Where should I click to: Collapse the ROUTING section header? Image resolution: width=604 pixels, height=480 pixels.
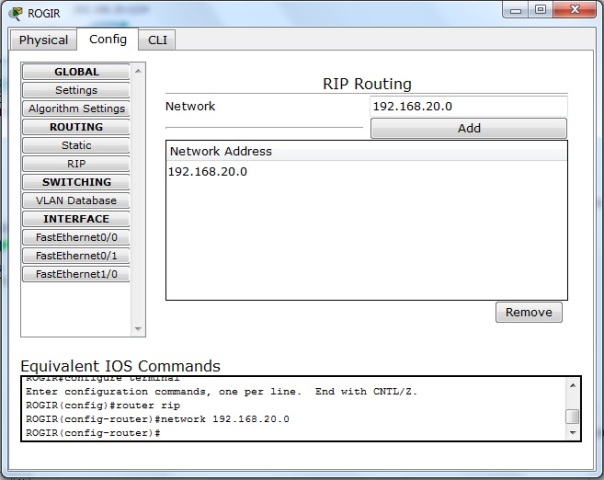(76, 127)
